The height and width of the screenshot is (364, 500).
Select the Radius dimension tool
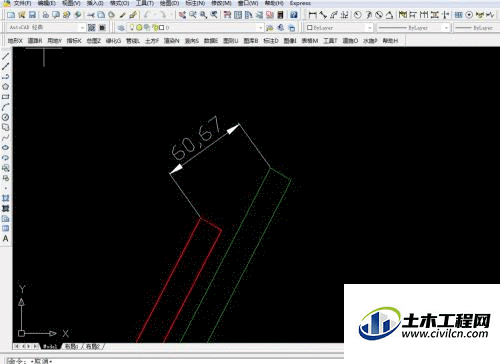tap(358, 15)
